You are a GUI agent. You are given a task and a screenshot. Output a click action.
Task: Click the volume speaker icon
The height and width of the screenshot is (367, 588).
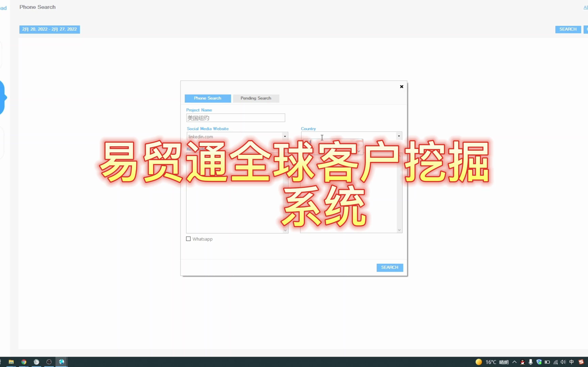pyautogui.click(x=563, y=362)
